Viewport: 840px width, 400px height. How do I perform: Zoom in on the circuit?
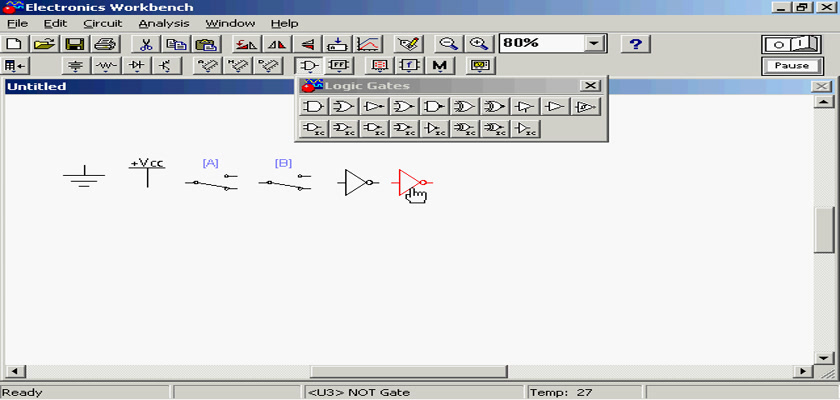478,44
